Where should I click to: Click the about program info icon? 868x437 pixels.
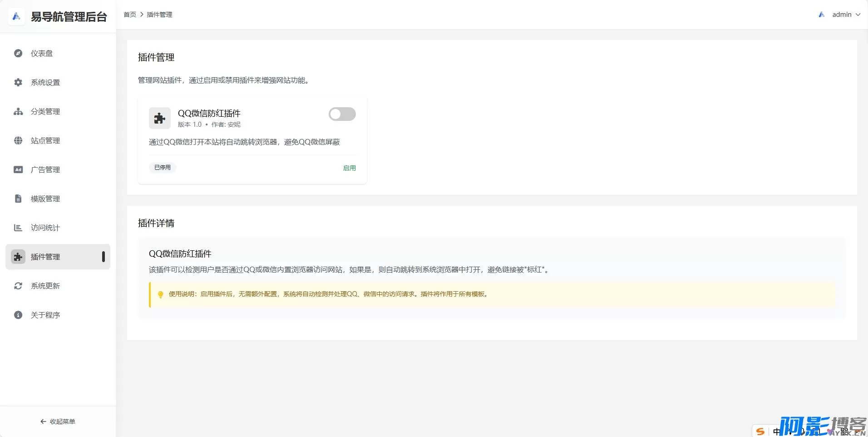[x=18, y=315]
